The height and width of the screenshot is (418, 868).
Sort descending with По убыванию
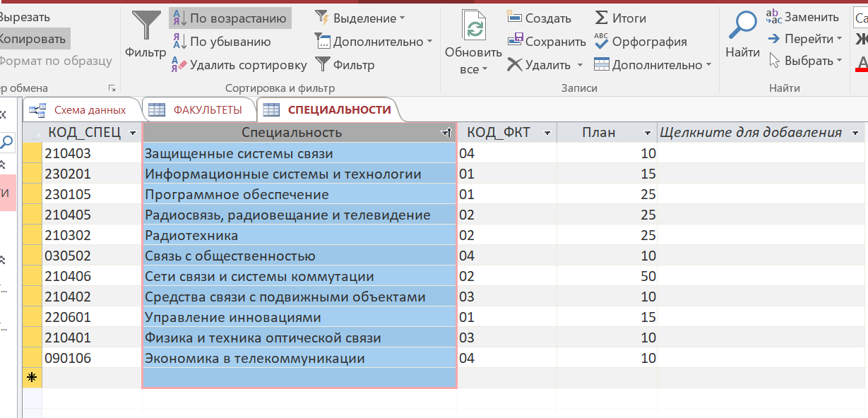coord(221,42)
